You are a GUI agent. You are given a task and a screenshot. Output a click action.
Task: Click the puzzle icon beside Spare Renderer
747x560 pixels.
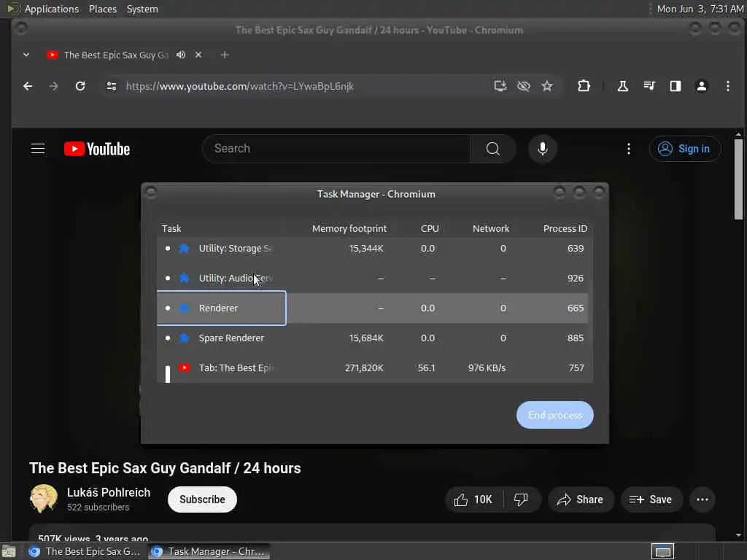185,338
